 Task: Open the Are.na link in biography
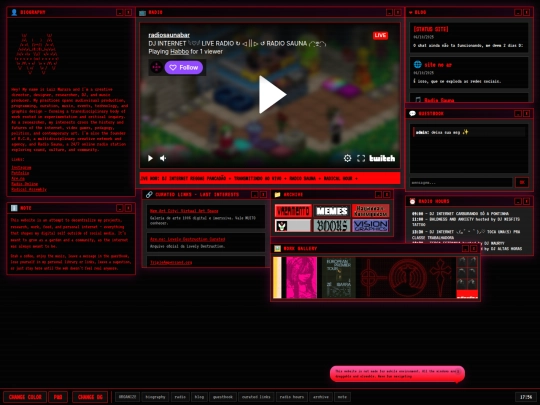tap(18, 178)
